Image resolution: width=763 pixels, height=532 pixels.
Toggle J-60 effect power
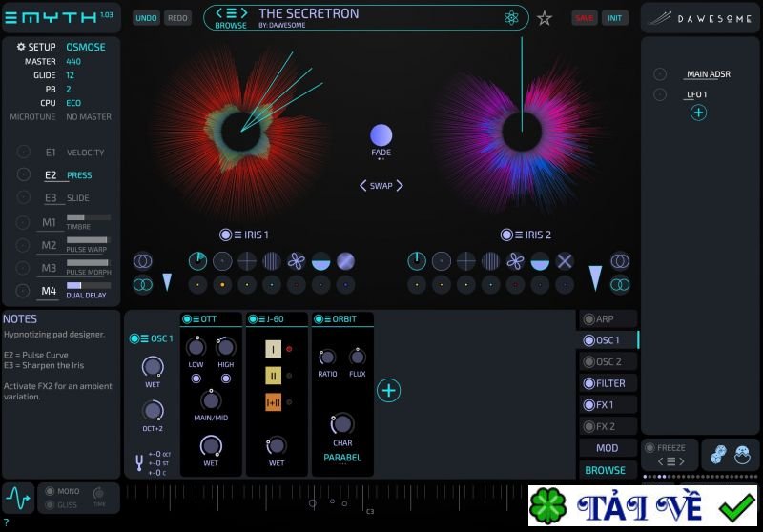tap(253, 319)
